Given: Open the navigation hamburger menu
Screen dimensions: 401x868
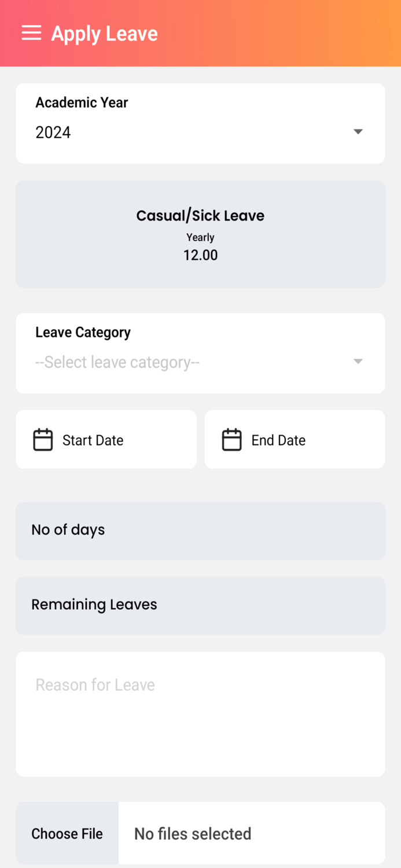Looking at the screenshot, I should pos(31,33).
